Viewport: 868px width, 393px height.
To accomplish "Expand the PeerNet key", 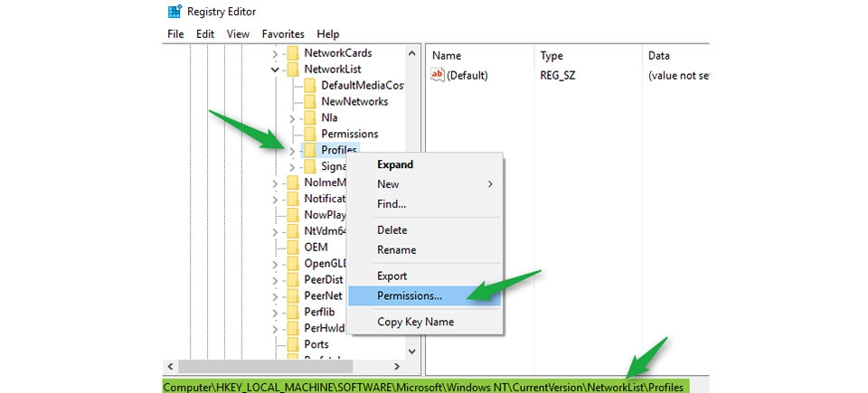I will pos(275,296).
